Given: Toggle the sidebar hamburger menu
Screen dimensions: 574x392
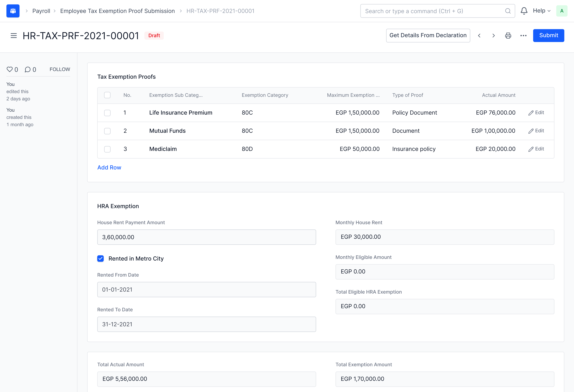Looking at the screenshot, I should point(14,36).
